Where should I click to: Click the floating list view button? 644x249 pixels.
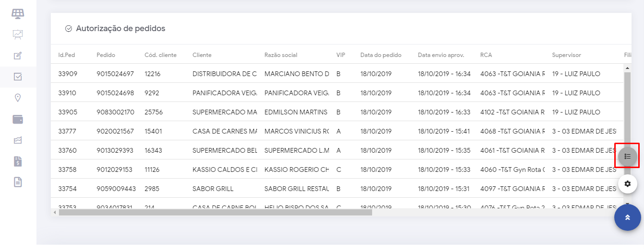627,156
